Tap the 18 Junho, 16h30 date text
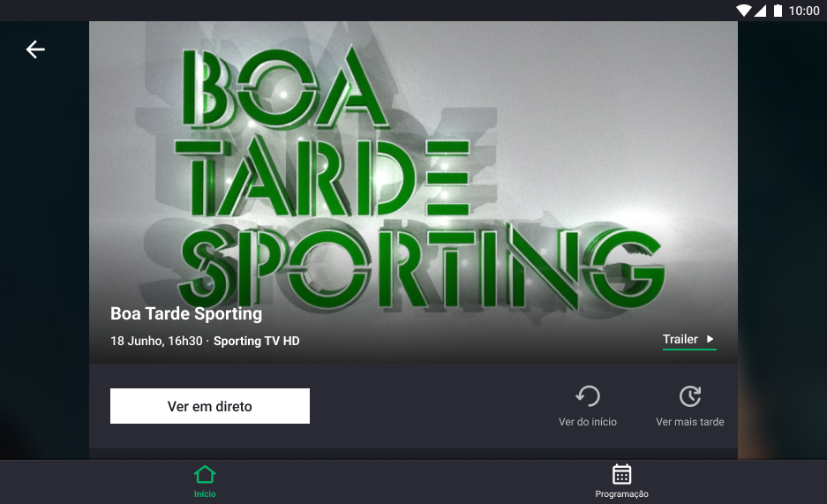This screenshot has height=504, width=827. click(x=156, y=341)
